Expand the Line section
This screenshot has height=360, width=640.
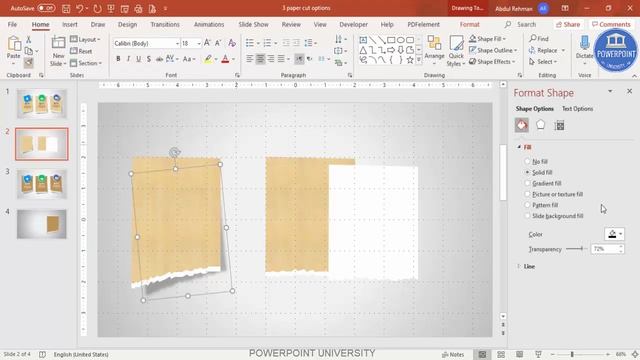pyautogui.click(x=519, y=266)
